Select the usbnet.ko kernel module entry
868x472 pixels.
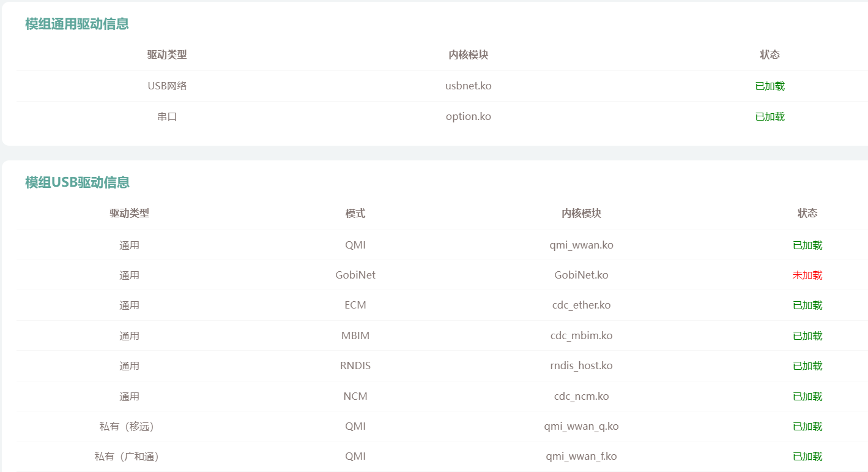(x=468, y=86)
